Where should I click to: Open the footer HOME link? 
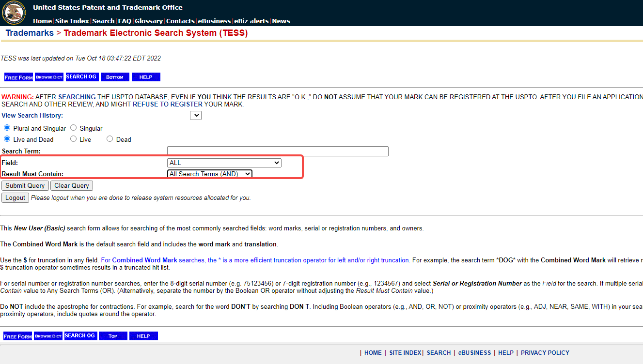pos(373,353)
